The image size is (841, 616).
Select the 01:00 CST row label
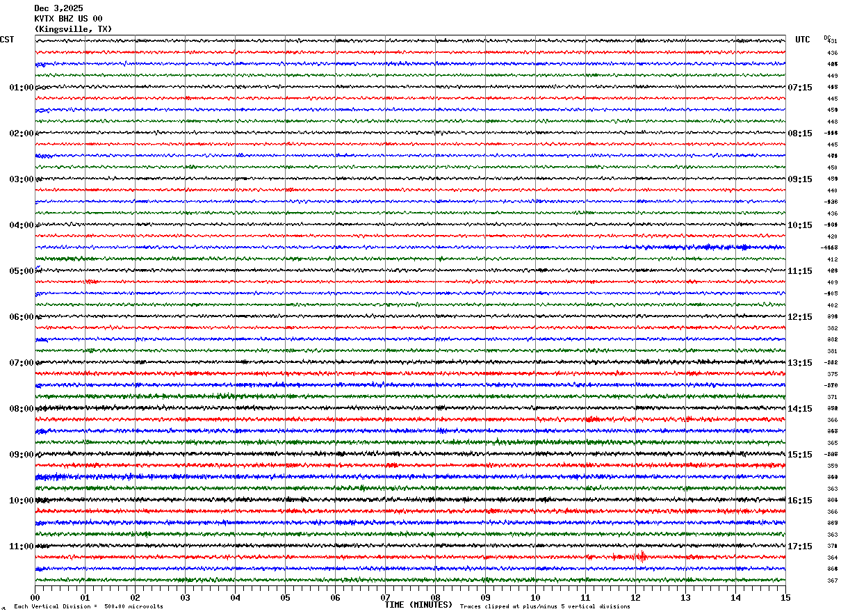coord(22,88)
